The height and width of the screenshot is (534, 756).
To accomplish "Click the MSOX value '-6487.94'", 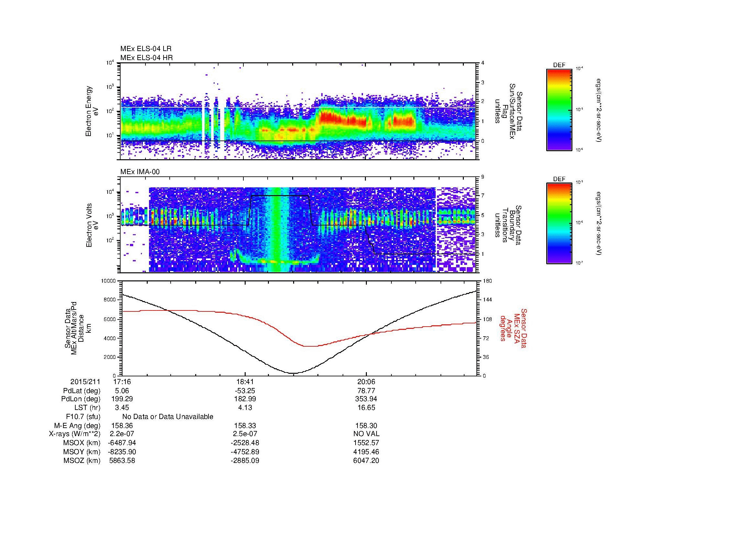I will click(x=122, y=443).
